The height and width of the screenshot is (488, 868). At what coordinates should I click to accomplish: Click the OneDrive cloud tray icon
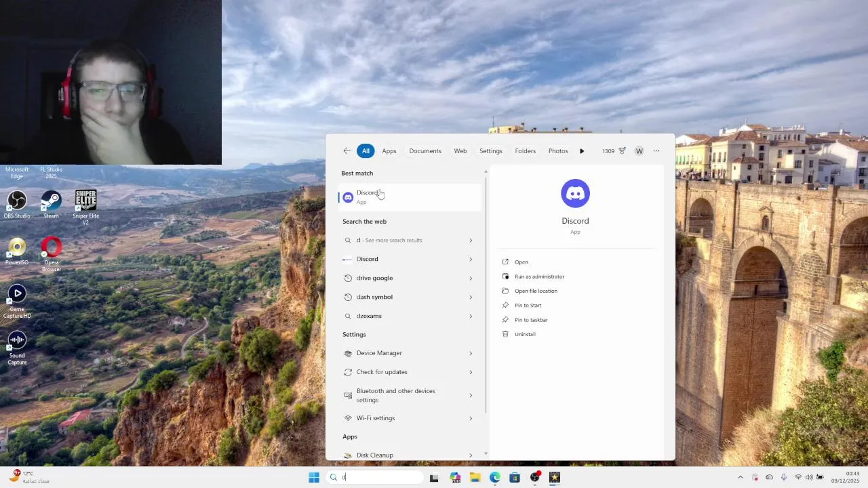point(769,477)
